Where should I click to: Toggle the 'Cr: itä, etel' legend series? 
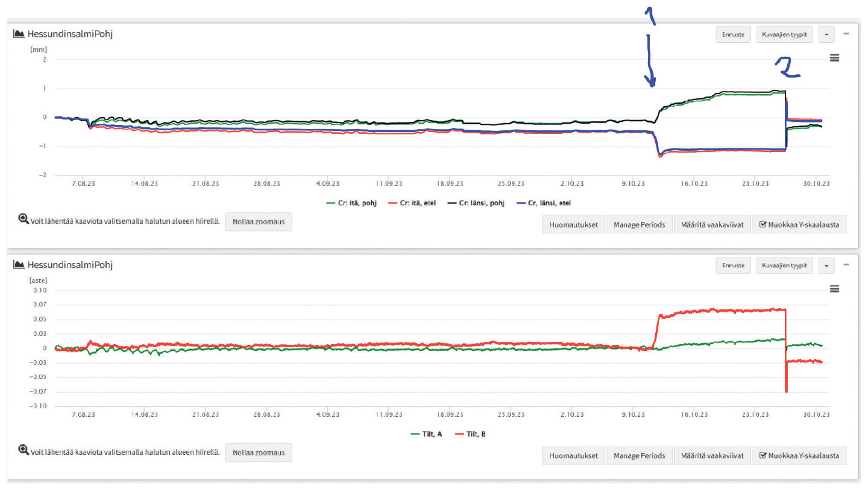pyautogui.click(x=414, y=203)
